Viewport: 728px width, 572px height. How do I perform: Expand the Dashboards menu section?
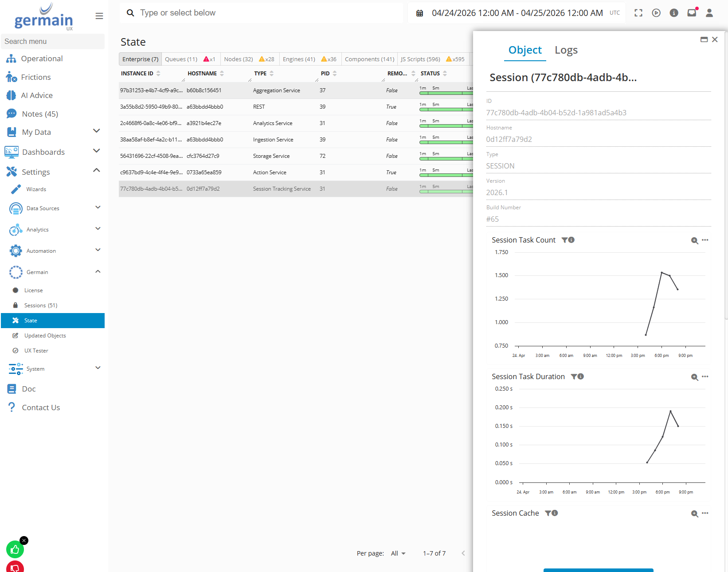click(96, 151)
